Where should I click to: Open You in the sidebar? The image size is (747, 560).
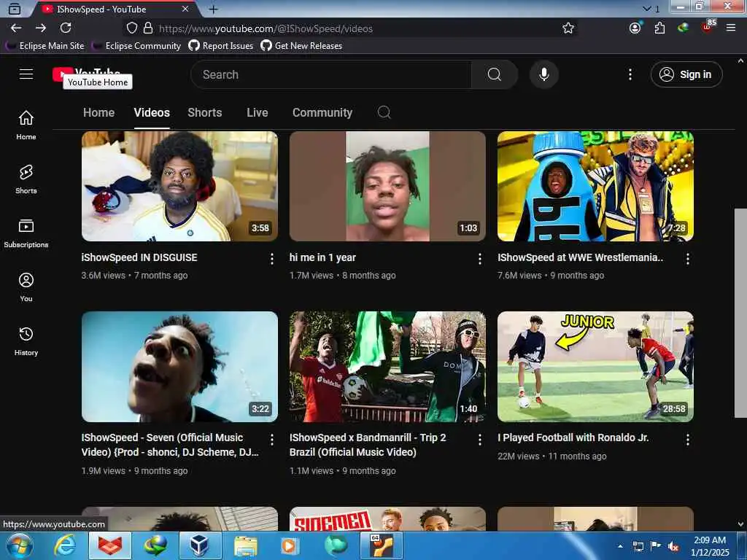[26, 287]
